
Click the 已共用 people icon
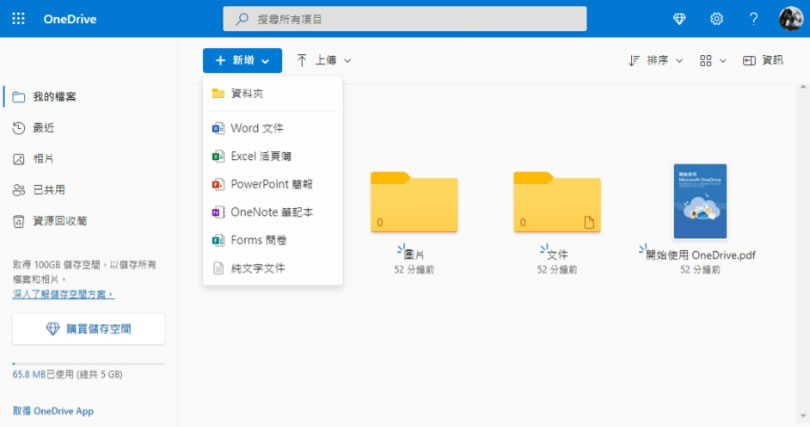[x=19, y=190]
